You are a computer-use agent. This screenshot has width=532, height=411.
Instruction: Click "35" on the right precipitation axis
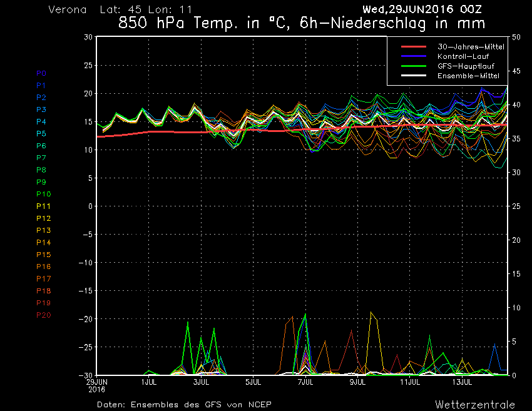(x=516, y=139)
